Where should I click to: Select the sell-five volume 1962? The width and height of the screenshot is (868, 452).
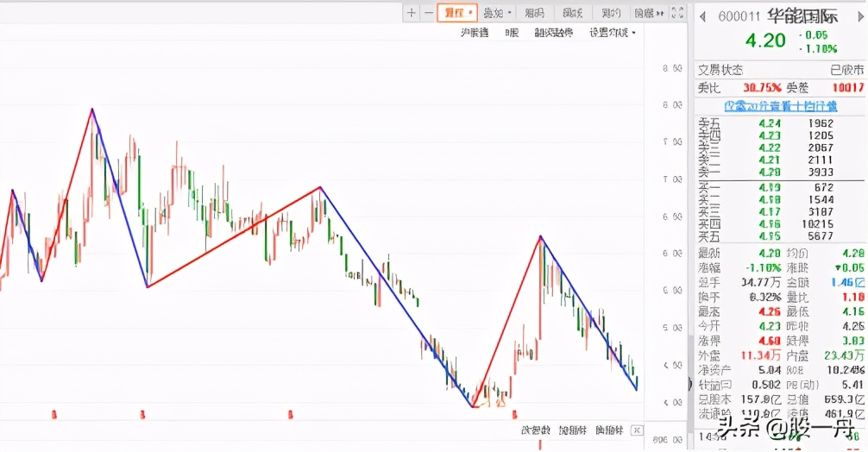[821, 123]
